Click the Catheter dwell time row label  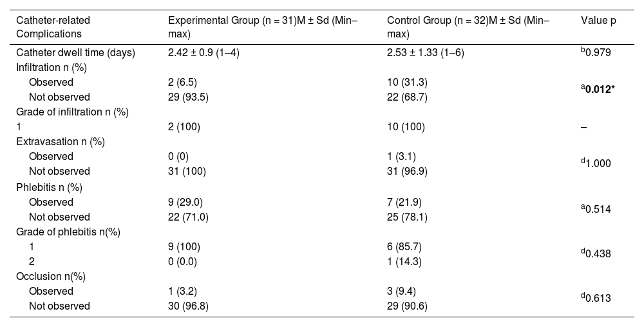(75, 53)
